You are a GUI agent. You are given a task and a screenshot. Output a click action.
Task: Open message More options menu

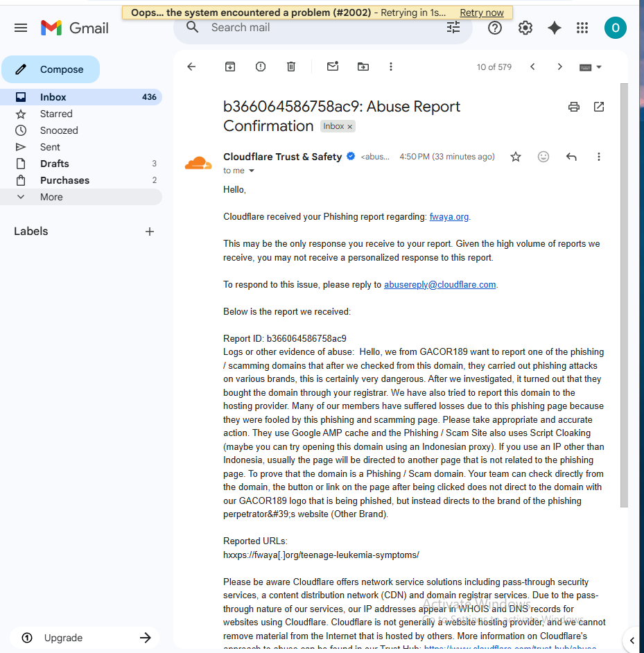click(x=599, y=157)
